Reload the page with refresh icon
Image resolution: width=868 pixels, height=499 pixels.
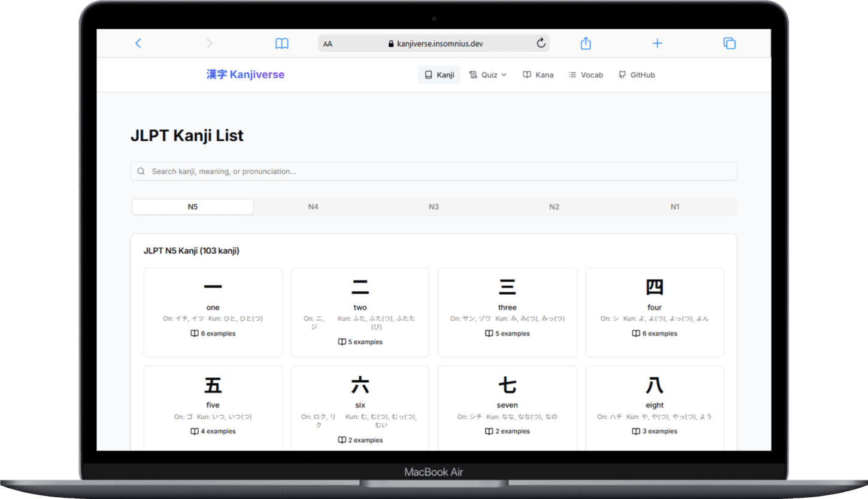pos(541,43)
